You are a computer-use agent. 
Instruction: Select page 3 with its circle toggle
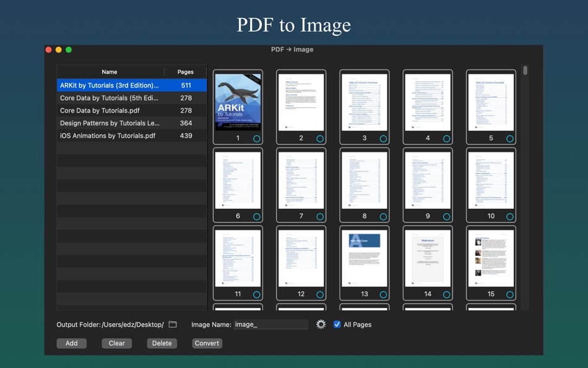[383, 139]
